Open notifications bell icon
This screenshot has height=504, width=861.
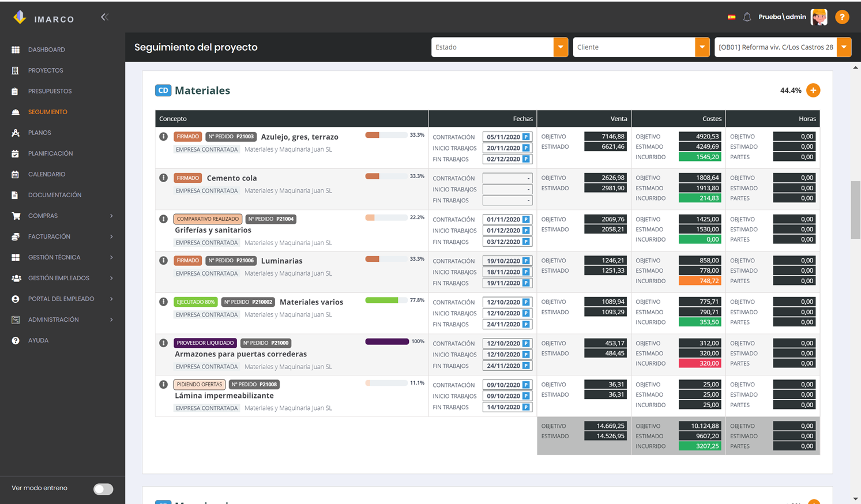(747, 17)
